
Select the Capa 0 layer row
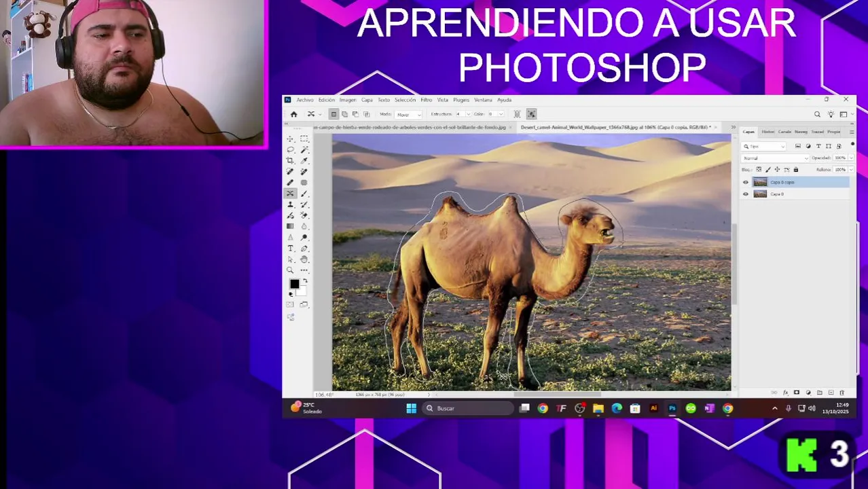point(795,194)
